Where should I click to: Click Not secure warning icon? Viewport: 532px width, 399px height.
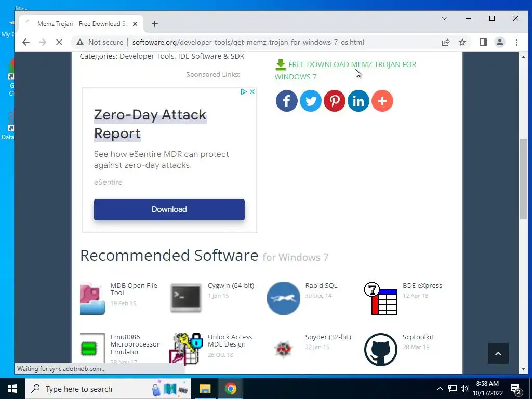tap(79, 42)
